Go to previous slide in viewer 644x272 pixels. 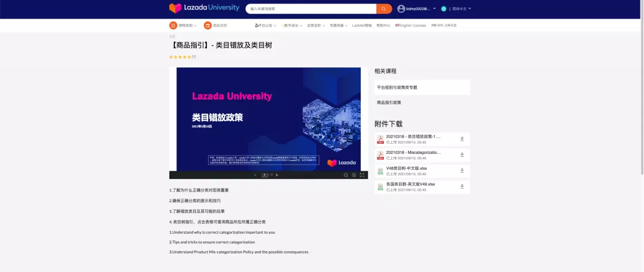tap(255, 175)
